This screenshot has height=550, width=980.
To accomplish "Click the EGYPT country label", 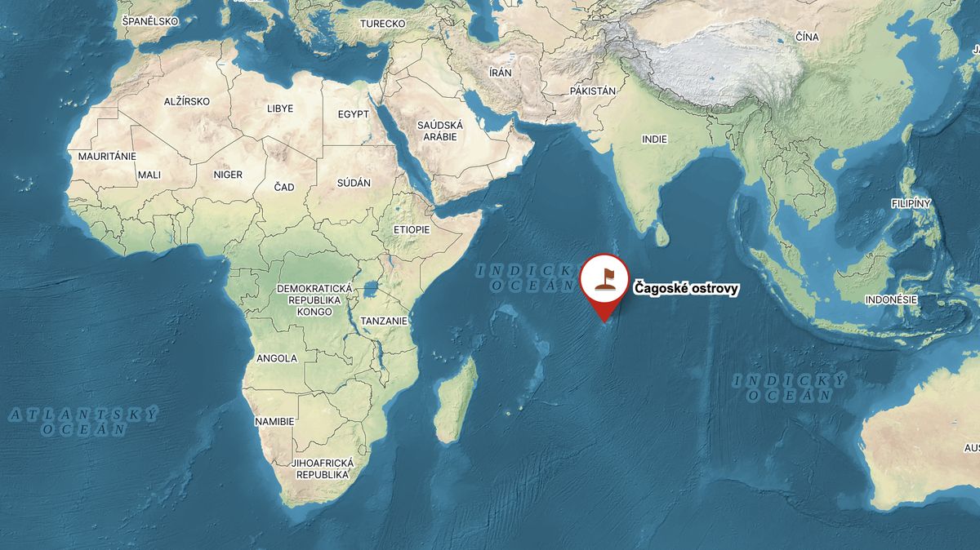I will pos(354,114).
